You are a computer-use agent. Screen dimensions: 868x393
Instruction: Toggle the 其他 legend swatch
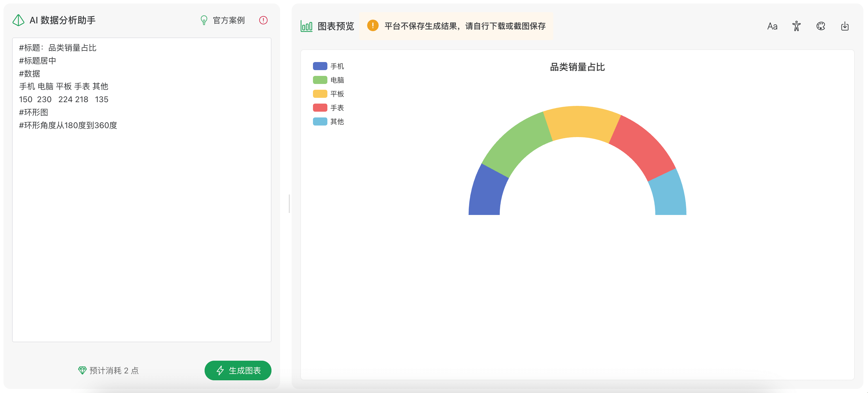click(x=320, y=121)
